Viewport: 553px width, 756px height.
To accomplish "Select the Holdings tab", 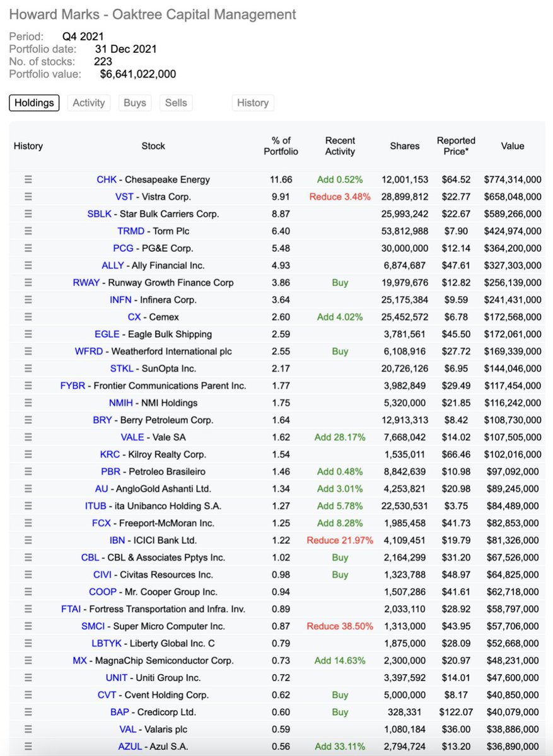I will point(34,103).
